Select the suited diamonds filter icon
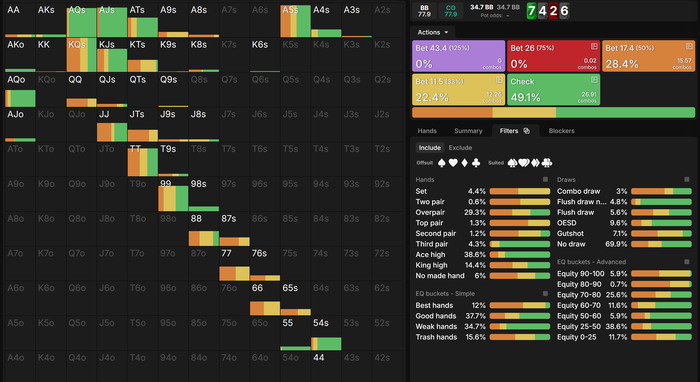Image resolution: width=700 pixels, height=382 pixels. 535,163
